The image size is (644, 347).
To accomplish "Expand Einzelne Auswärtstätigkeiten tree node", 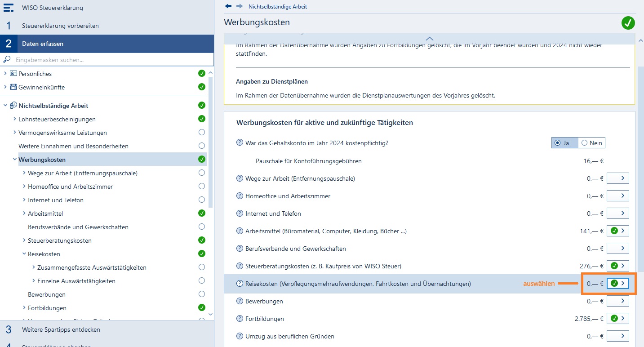I will pos(34,281).
